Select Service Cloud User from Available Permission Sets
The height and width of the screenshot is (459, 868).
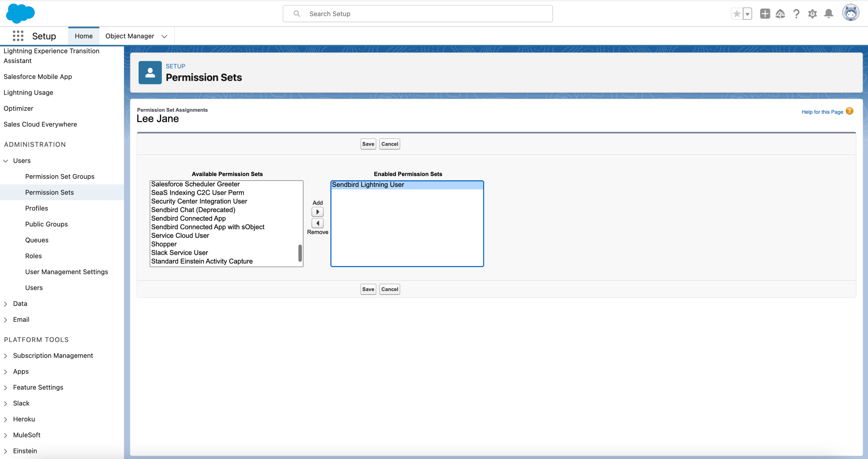point(180,236)
